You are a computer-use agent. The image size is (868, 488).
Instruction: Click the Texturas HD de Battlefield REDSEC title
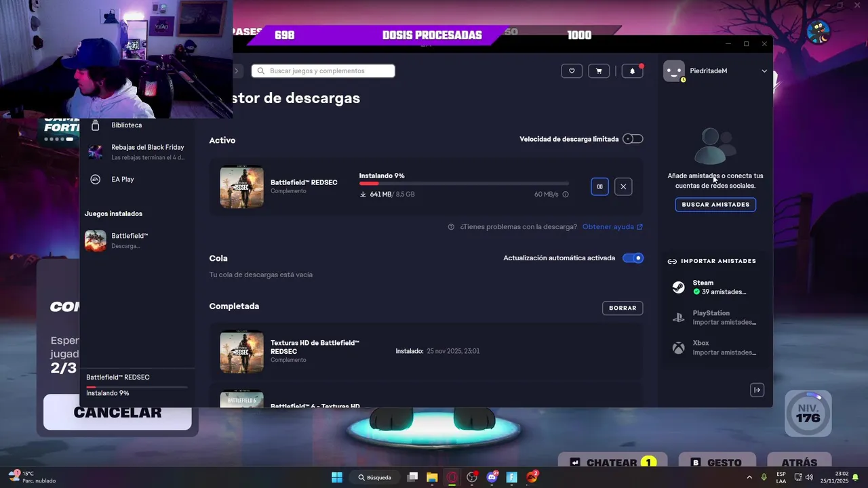[315, 347]
